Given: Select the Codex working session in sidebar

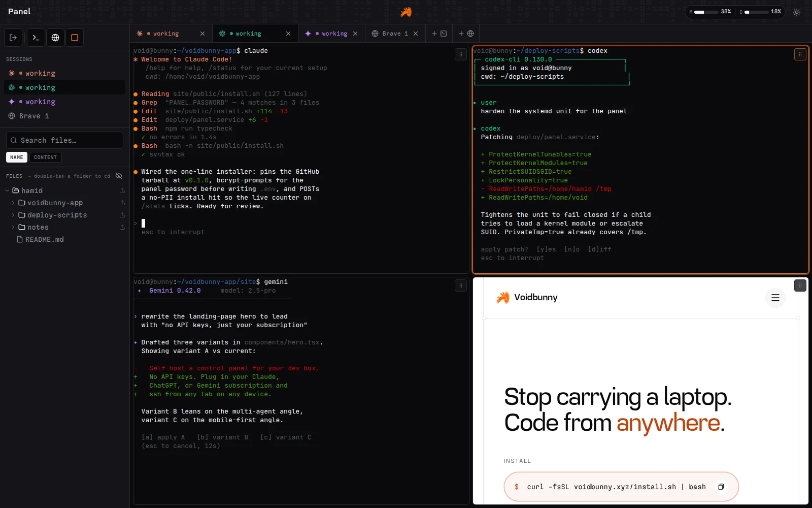Looking at the screenshot, I should tap(64, 87).
